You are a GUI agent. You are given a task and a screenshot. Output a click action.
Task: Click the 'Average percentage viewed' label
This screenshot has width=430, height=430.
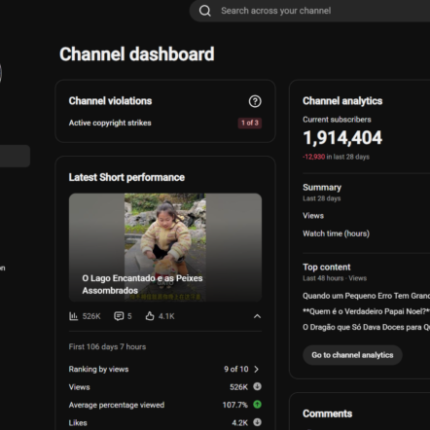[x=117, y=405]
